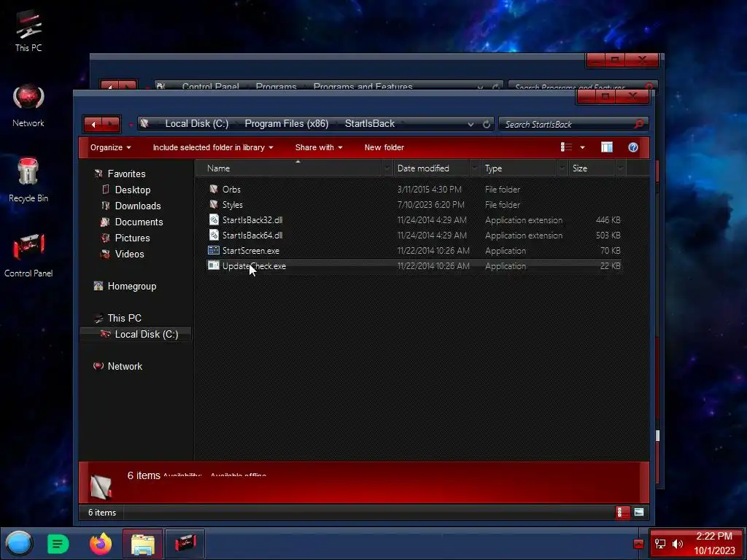Viewport: 747px width, 560px height.
Task: Open Help with the question mark icon
Action: (x=632, y=147)
